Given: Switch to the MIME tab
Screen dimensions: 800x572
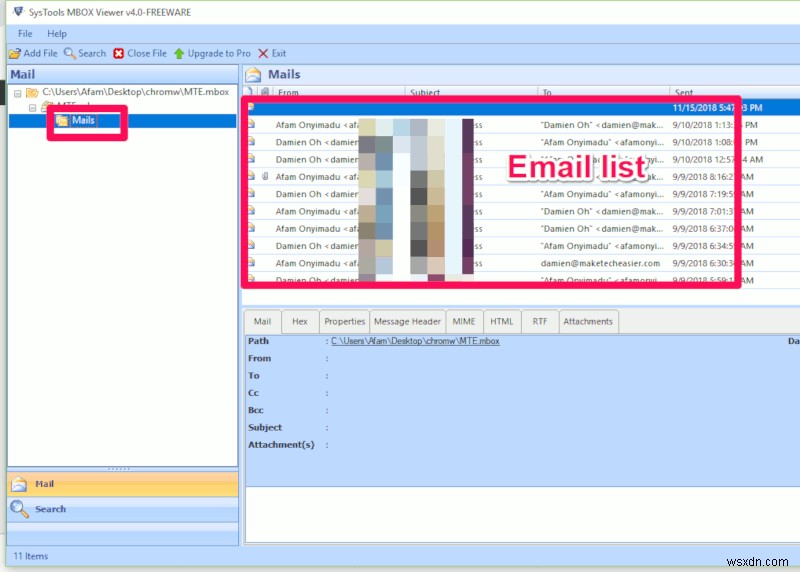Looking at the screenshot, I should point(464,321).
